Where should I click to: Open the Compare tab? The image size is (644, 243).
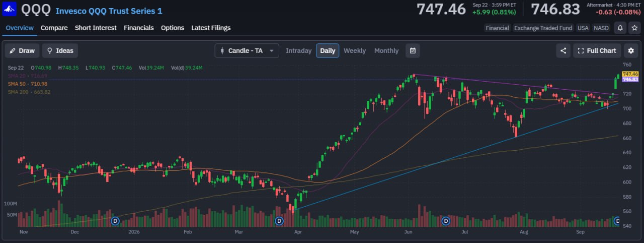click(x=54, y=28)
